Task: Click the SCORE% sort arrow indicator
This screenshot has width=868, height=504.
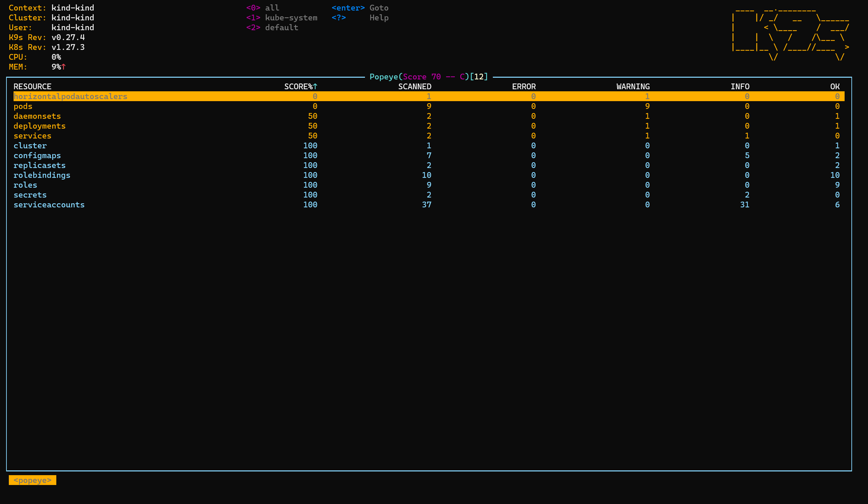Action: coord(315,87)
